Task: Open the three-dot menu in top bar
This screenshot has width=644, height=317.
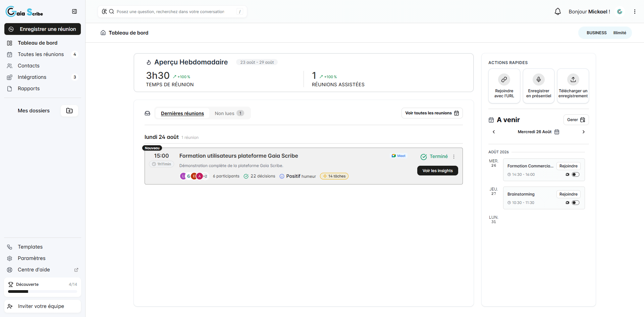Action: 635,11
